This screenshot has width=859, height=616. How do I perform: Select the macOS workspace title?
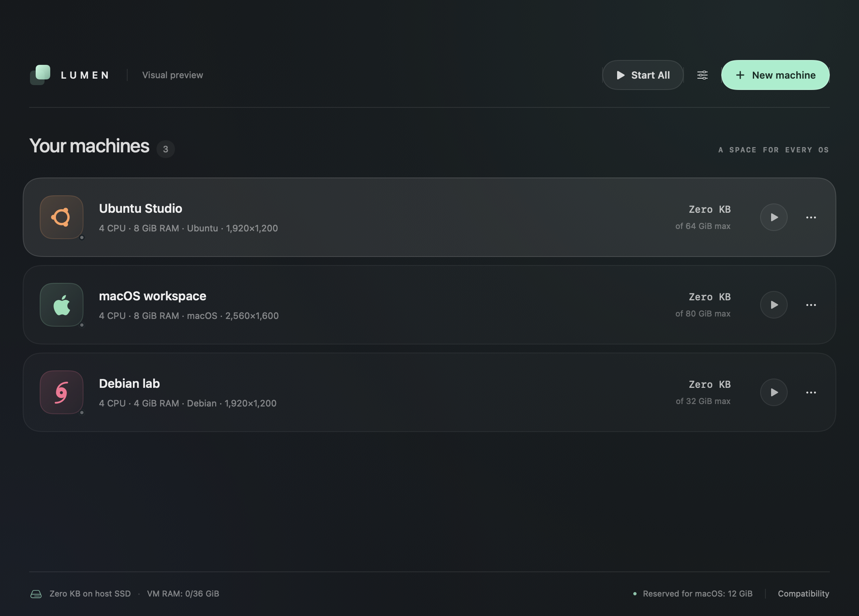click(x=152, y=296)
